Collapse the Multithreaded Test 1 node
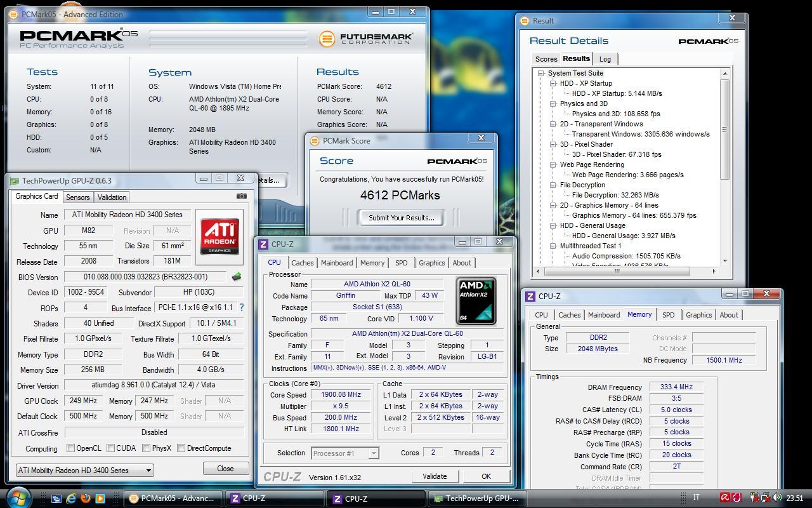 [x=553, y=246]
